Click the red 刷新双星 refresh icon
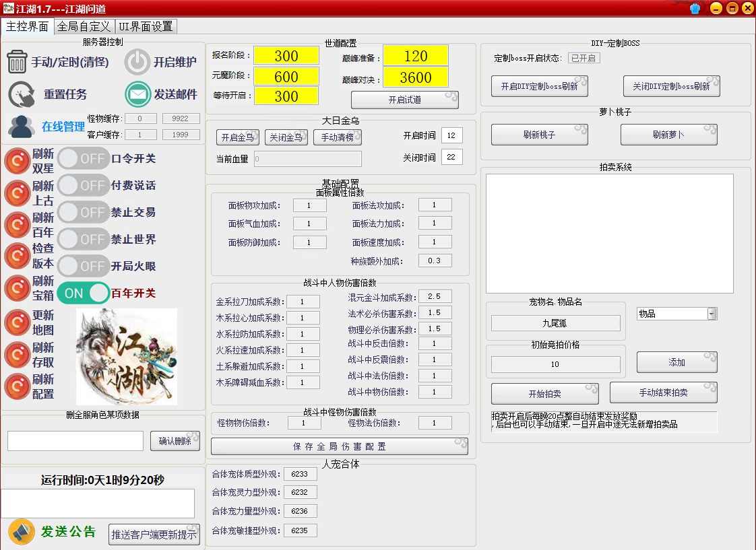The width and height of the screenshot is (756, 550). click(17, 161)
